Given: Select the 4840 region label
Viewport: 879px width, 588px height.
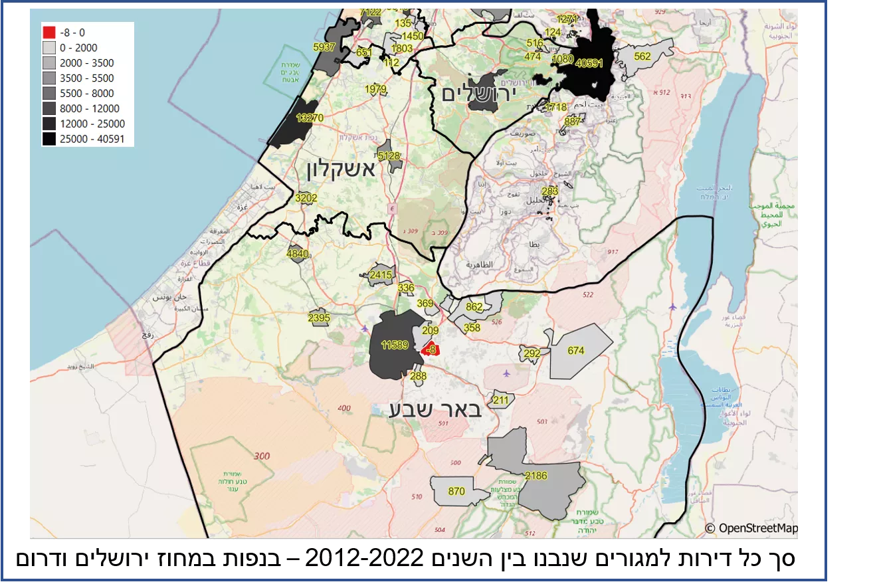Looking at the screenshot, I should 297,253.
